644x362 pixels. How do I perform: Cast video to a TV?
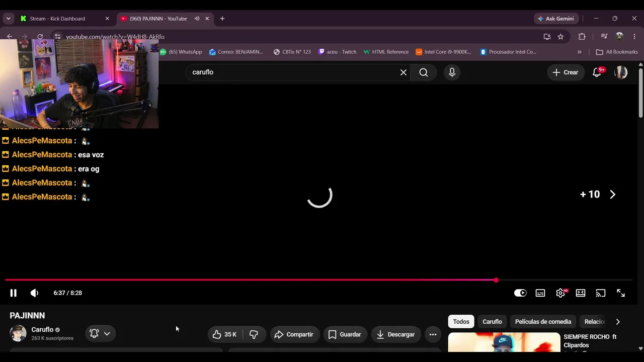point(601,293)
